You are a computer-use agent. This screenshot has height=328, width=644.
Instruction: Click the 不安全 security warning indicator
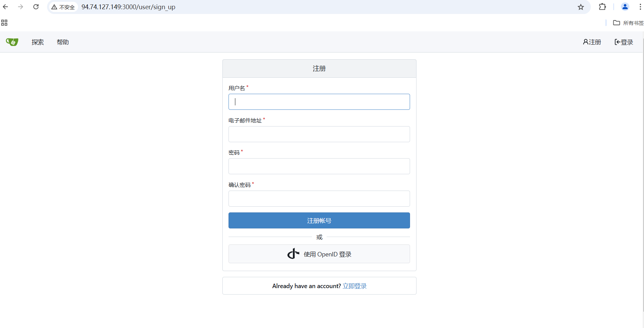tap(63, 7)
